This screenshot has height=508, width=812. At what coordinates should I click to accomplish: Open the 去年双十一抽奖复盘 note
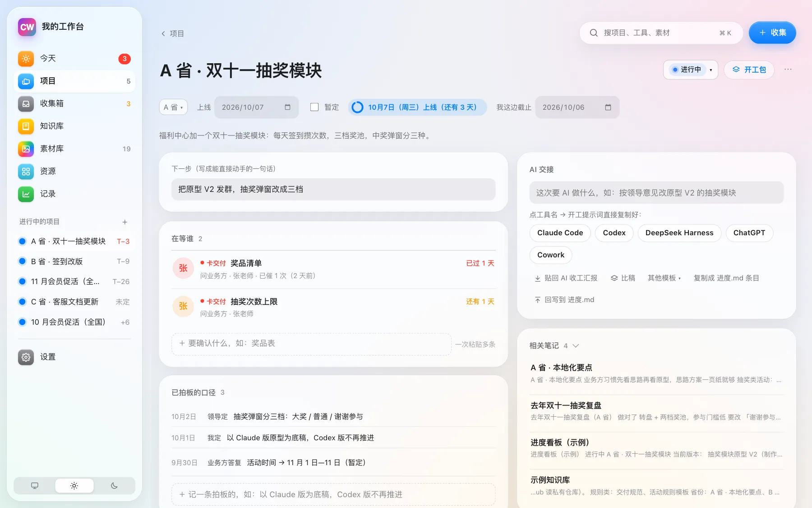(656, 411)
